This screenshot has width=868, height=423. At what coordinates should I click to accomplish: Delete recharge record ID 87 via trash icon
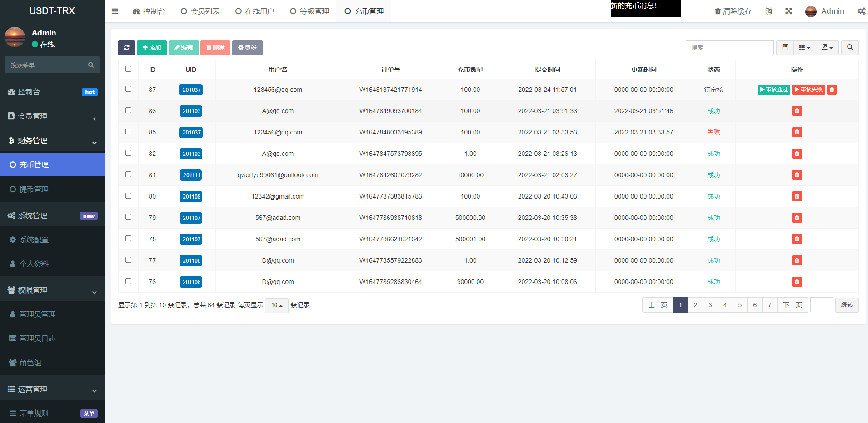(832, 90)
